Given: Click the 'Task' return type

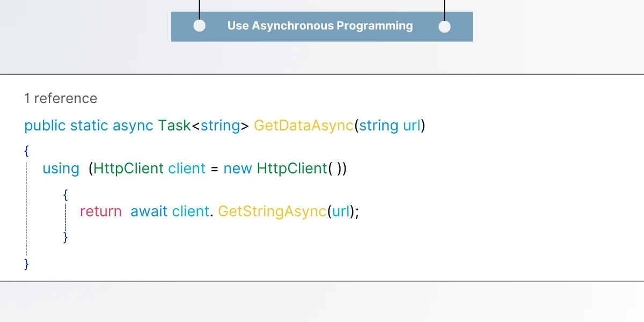Looking at the screenshot, I should [x=174, y=126].
